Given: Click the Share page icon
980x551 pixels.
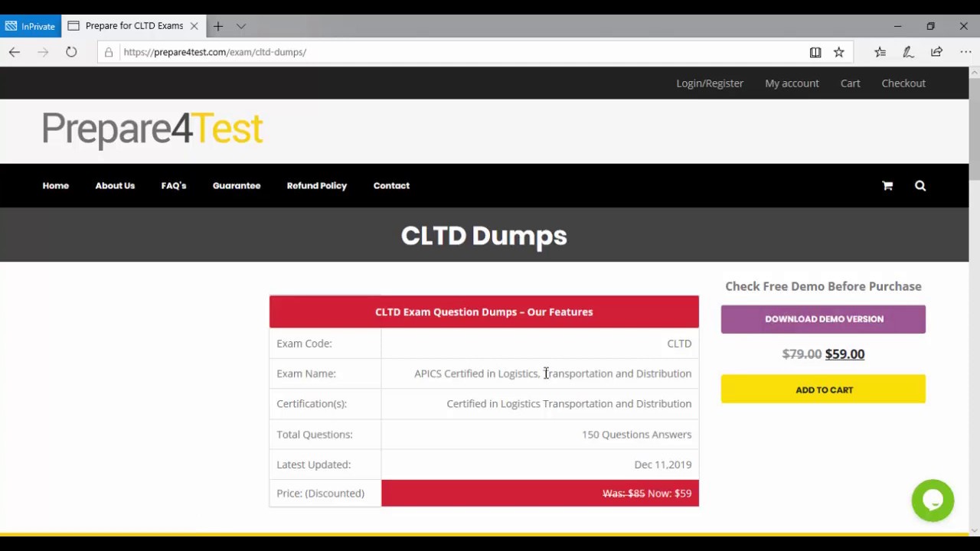Looking at the screenshot, I should [x=936, y=52].
